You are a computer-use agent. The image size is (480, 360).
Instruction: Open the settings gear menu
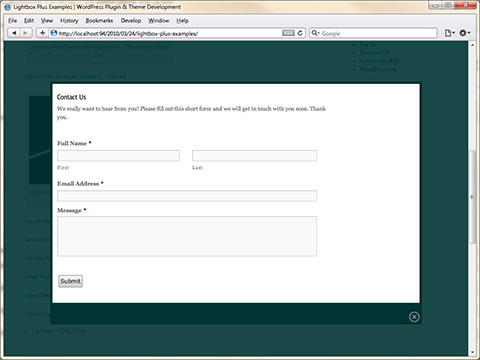tap(464, 33)
